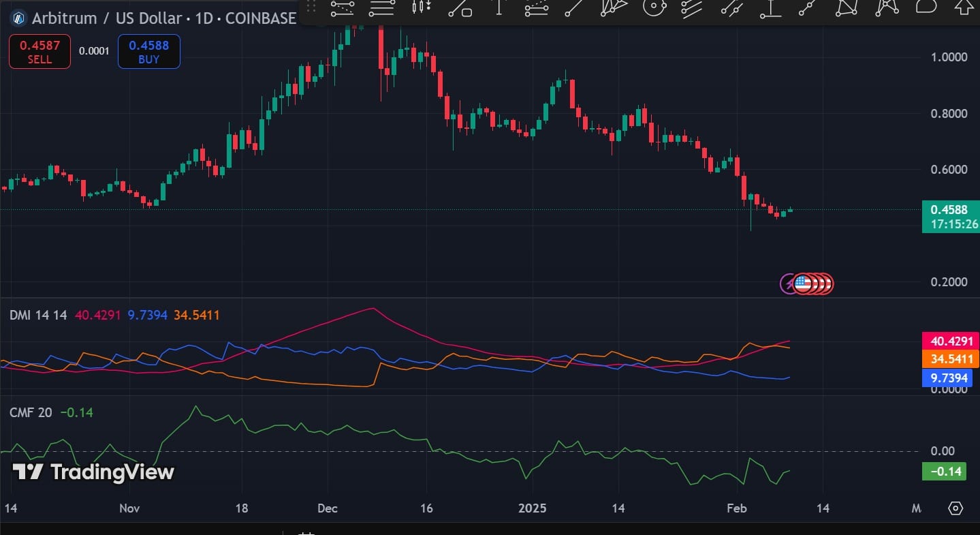The width and height of the screenshot is (980, 535).
Task: Click the purple lightning event marker
Action: (788, 284)
